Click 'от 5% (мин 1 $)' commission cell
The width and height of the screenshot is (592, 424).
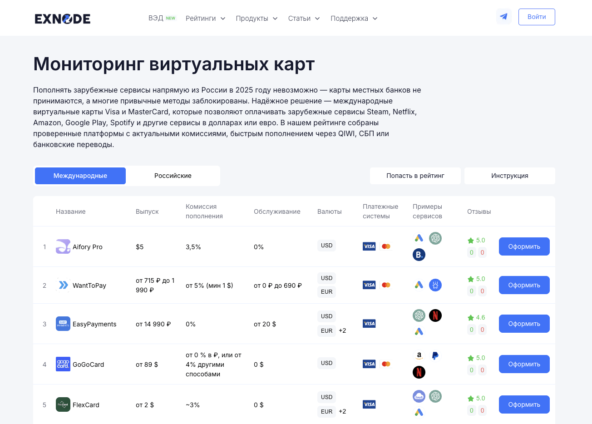tap(209, 285)
